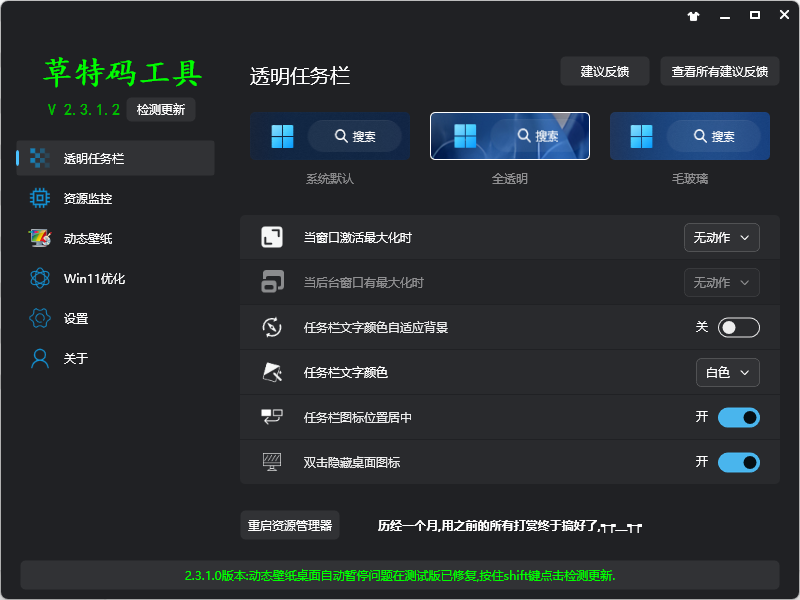Click the 设置 gear icon in sidebar
This screenshot has height=600, width=800.
[x=40, y=319]
